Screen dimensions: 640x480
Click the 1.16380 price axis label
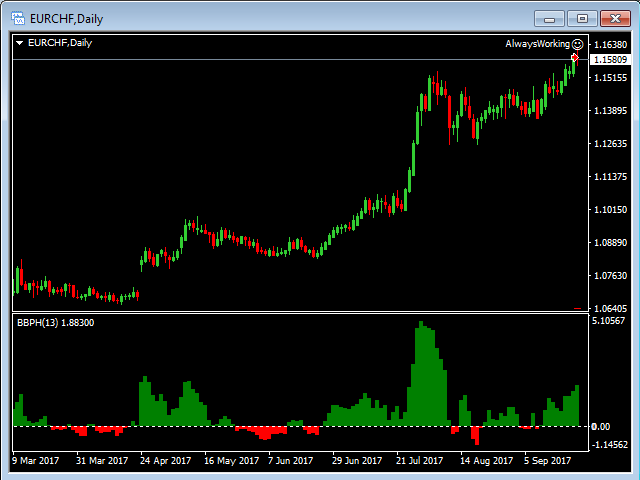point(609,45)
